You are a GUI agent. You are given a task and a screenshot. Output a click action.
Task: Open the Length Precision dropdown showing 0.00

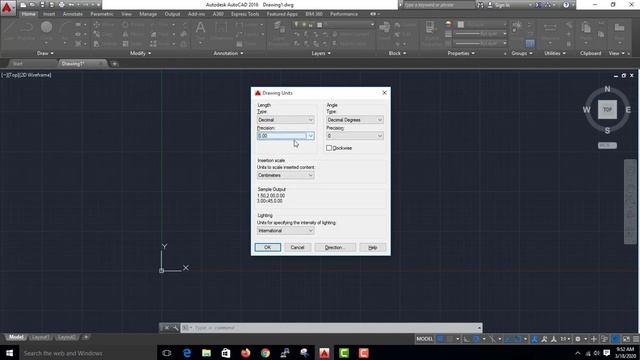pyautogui.click(x=286, y=136)
